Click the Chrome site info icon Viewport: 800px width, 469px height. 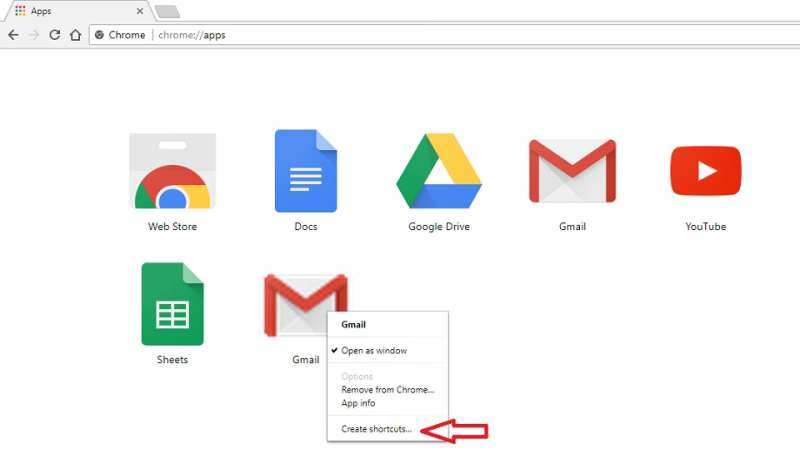tap(100, 35)
